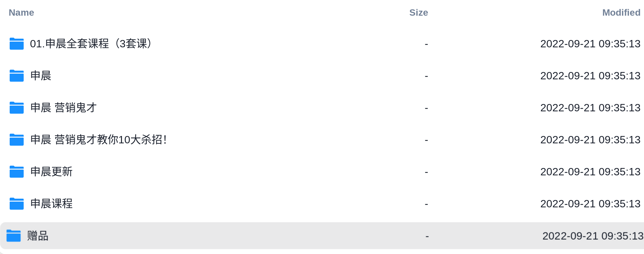
Task: Open the 申晨 营销鬼才 folder
Action: click(x=63, y=108)
